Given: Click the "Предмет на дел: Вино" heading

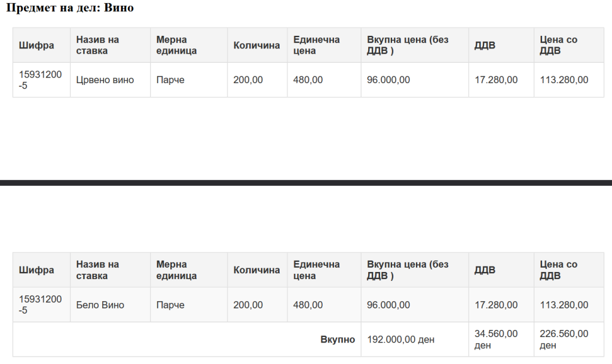Looking at the screenshot, I should [x=70, y=8].
